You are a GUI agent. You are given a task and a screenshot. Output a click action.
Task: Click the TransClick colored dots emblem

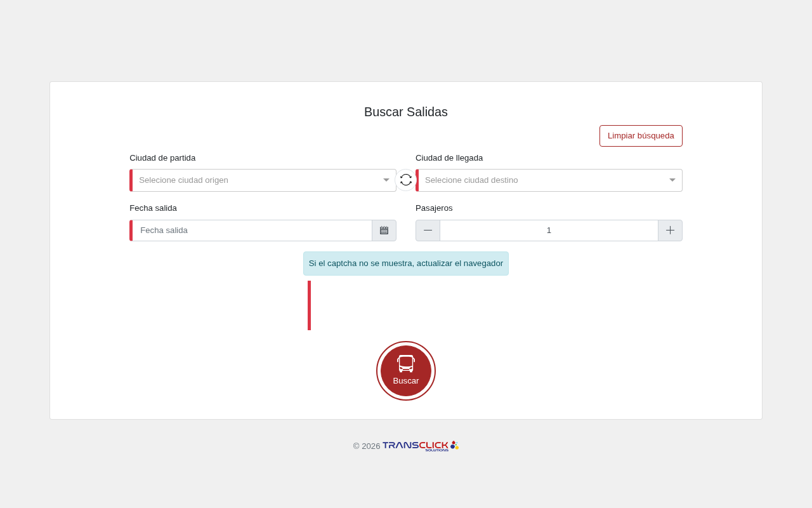tap(454, 445)
